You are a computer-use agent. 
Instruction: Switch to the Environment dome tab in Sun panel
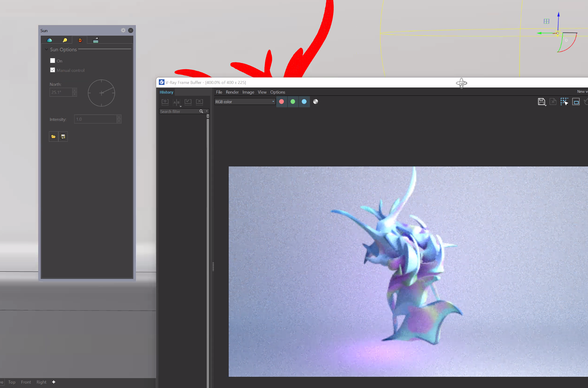coord(49,40)
